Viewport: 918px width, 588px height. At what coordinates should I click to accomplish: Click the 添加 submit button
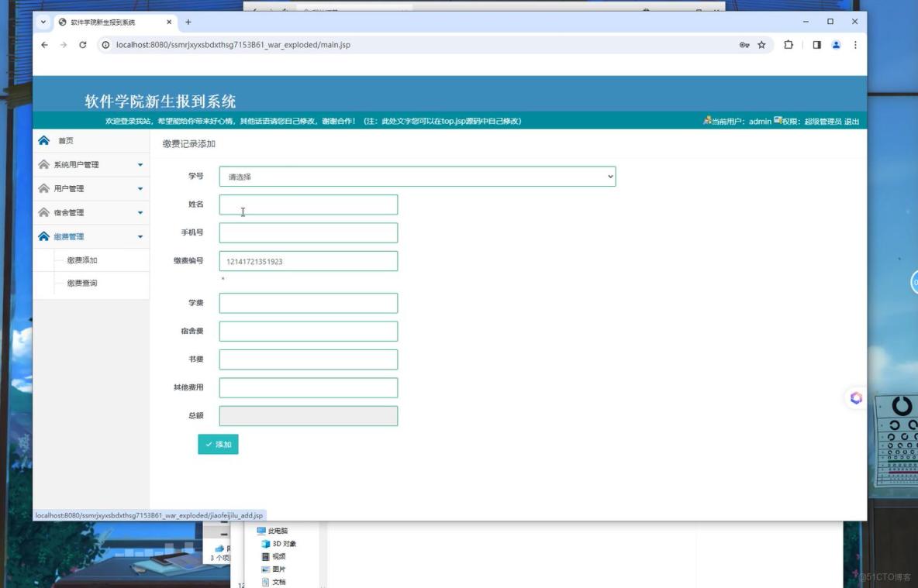(x=219, y=444)
